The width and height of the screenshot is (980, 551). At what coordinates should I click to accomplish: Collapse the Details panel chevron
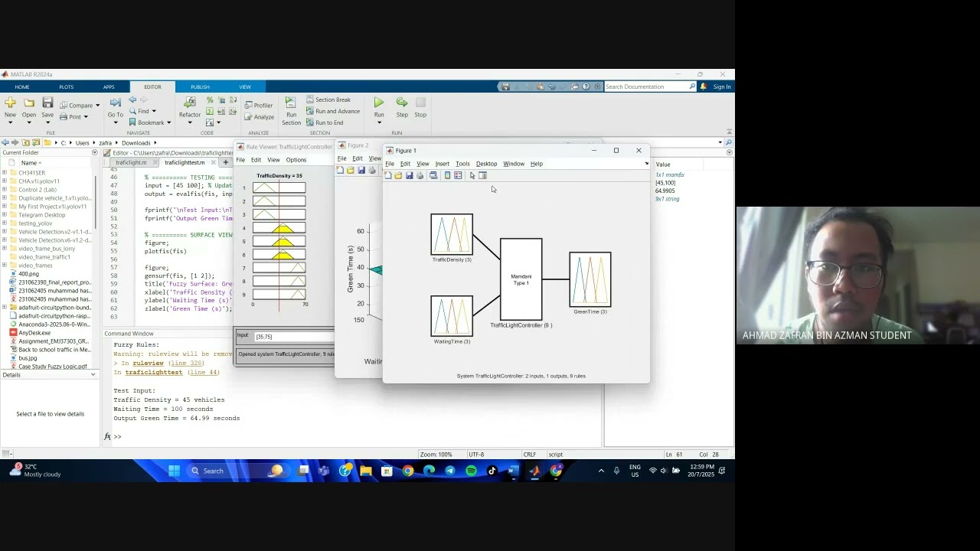coord(93,375)
